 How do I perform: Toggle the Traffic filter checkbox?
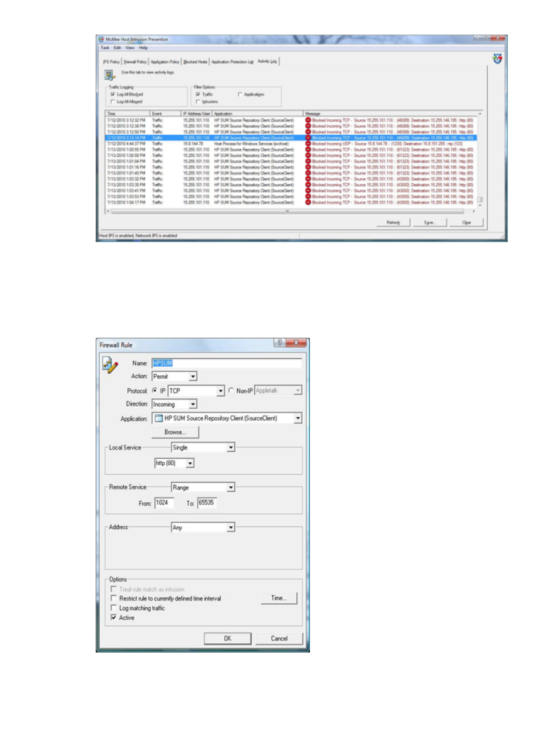tap(198, 94)
